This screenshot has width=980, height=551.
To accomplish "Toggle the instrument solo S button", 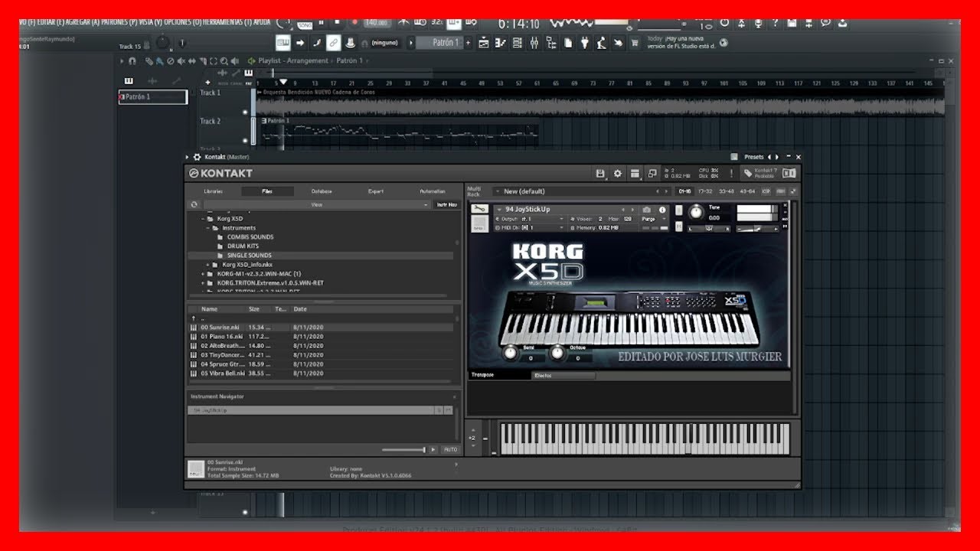I will coord(679,210).
